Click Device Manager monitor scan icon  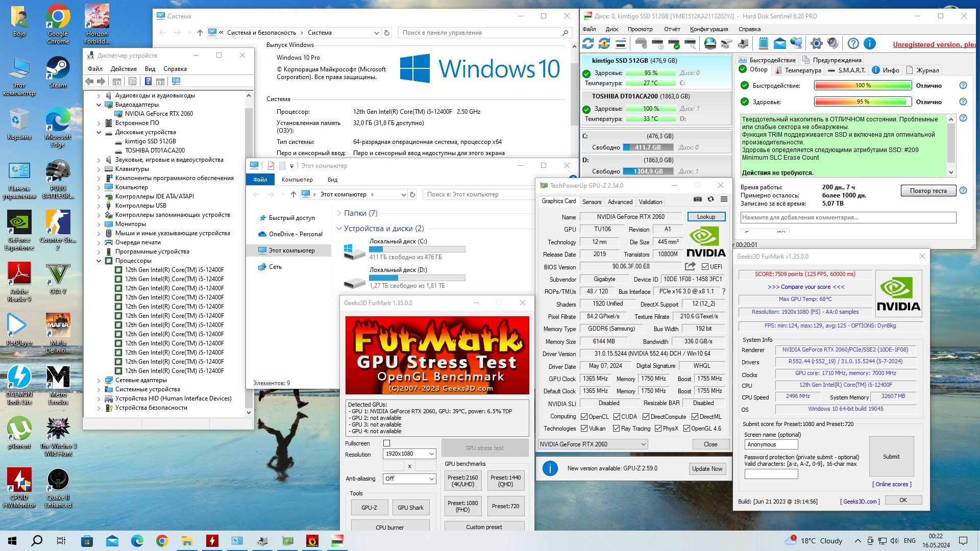(176, 81)
